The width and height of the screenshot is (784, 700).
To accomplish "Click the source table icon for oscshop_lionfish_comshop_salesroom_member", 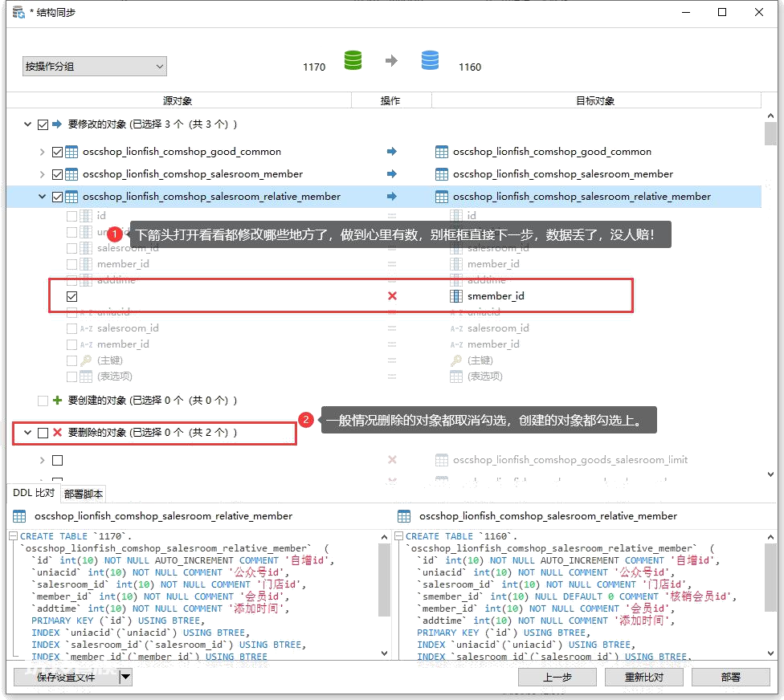I will [x=71, y=174].
